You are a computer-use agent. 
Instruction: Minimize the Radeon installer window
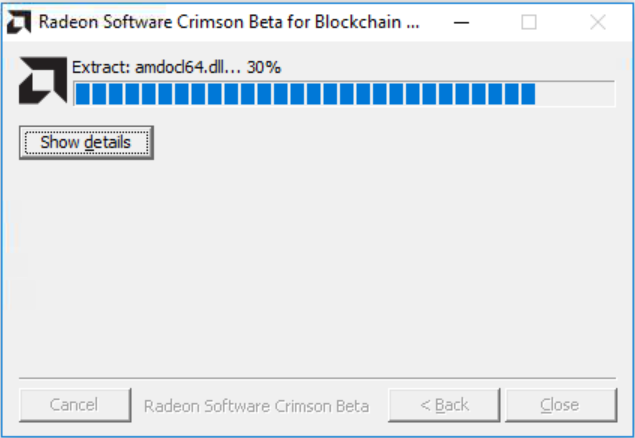(460, 22)
